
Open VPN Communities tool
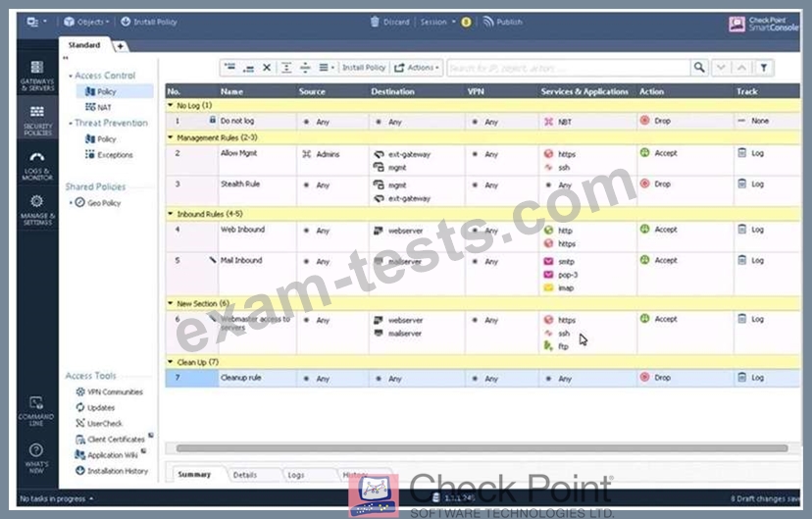click(109, 391)
